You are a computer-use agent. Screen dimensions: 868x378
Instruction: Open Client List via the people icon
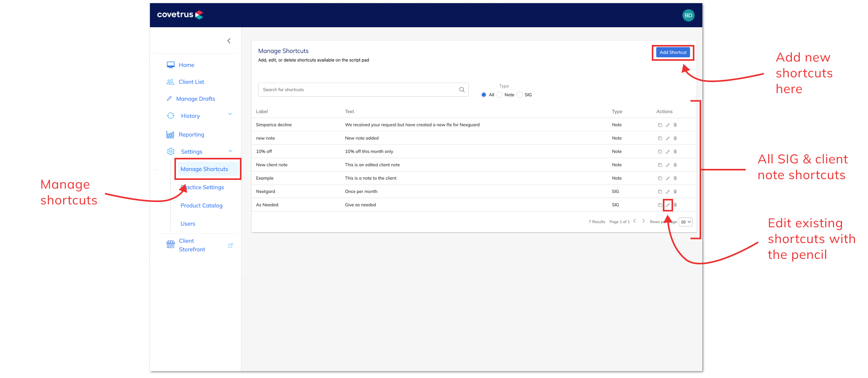[x=171, y=82]
